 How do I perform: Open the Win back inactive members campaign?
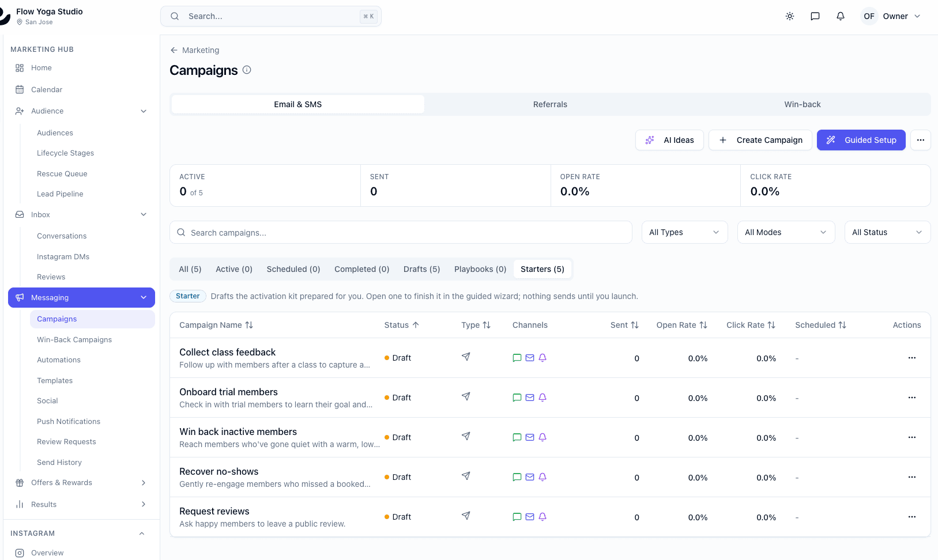point(238,432)
